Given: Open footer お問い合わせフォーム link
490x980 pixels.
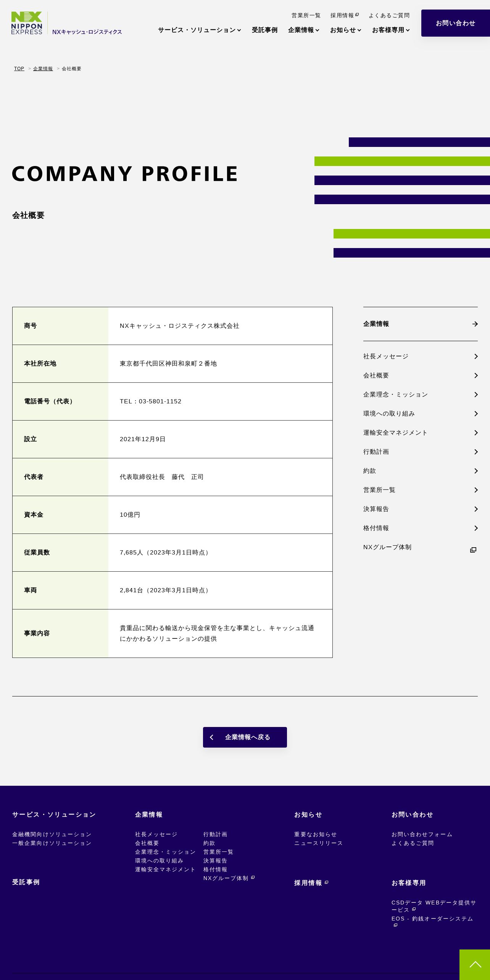Looking at the screenshot, I should click(x=422, y=834).
